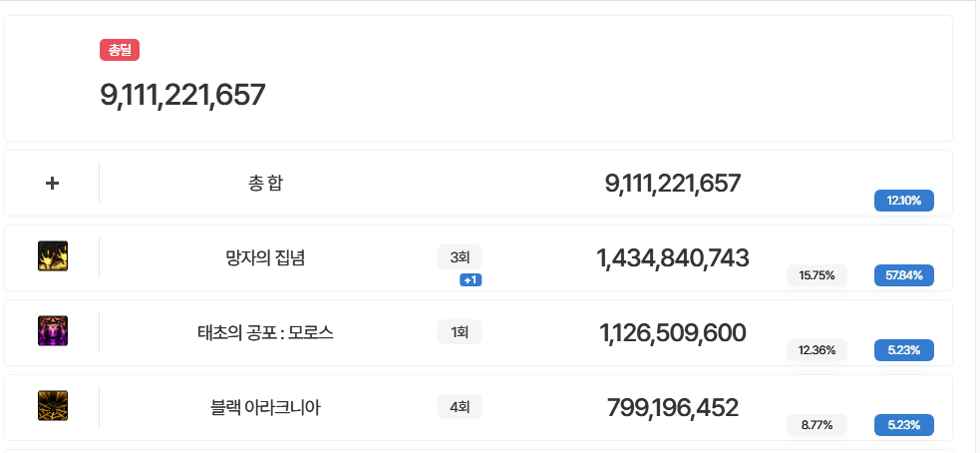Viewport: 980px width, 453px height.
Task: Click the blue +1 badge
Action: tap(471, 280)
